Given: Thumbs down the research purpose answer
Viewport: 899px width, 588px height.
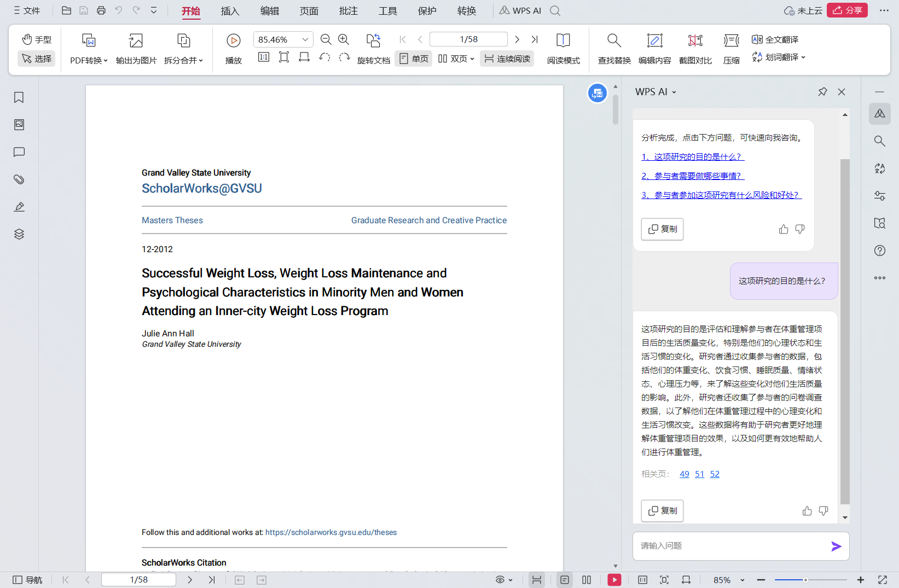Looking at the screenshot, I should tap(823, 511).
